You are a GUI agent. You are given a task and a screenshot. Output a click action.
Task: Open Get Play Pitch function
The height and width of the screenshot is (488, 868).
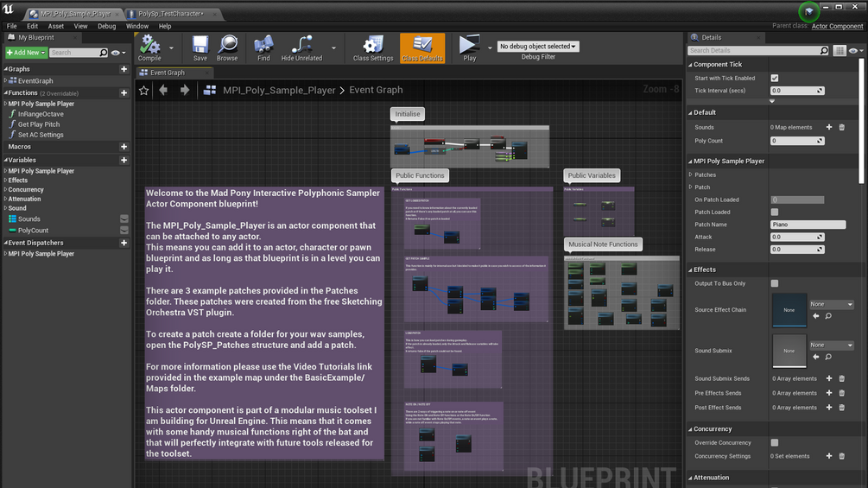click(x=39, y=124)
